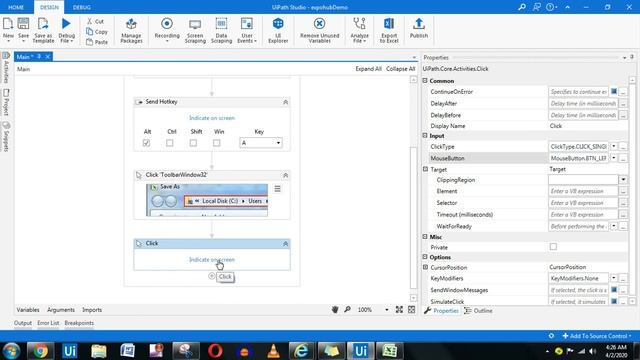
Task: Toggle the Alt modifier checkbox
Action: [x=147, y=143]
